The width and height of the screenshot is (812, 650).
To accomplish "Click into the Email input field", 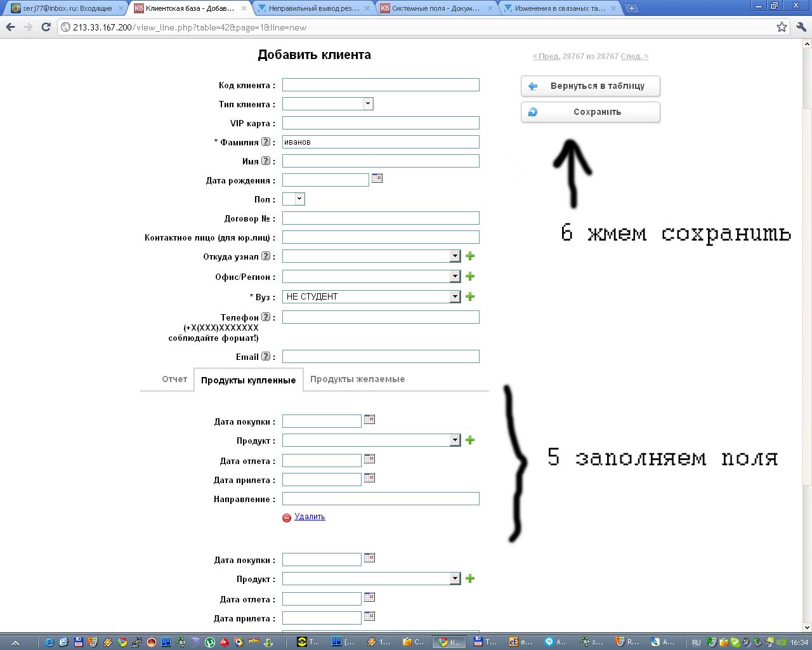I will pyautogui.click(x=381, y=357).
